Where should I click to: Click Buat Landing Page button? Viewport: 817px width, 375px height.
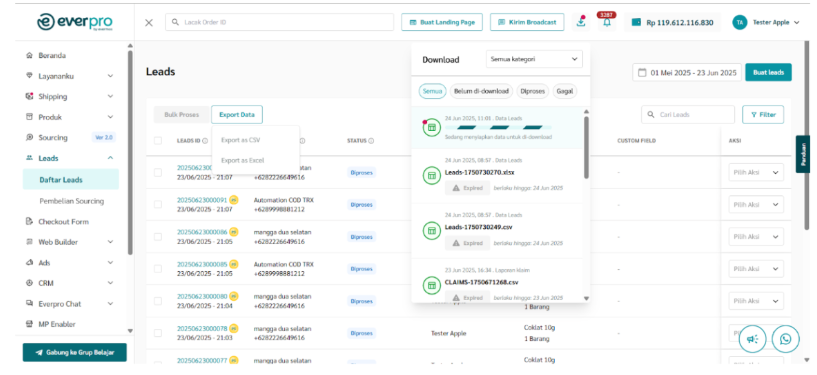coord(442,22)
